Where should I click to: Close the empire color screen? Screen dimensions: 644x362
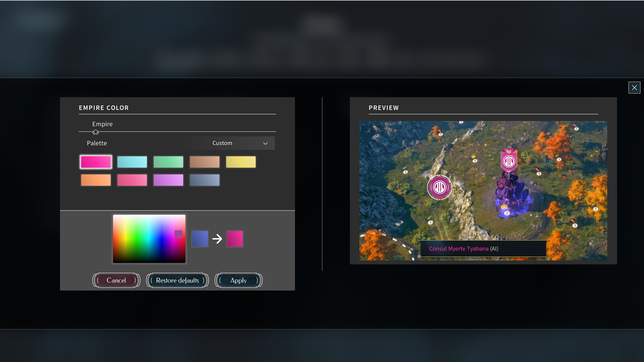[x=634, y=88]
